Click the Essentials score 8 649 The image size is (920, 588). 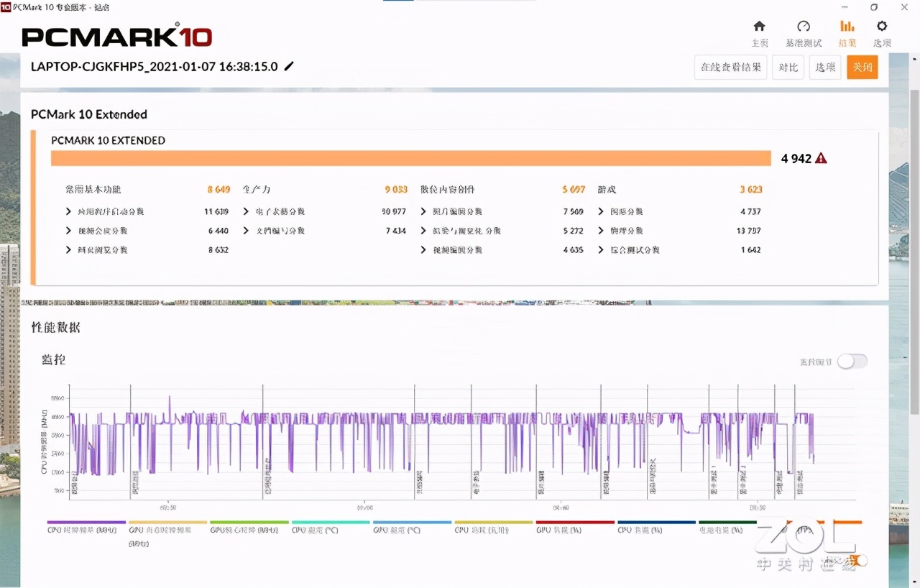218,190
